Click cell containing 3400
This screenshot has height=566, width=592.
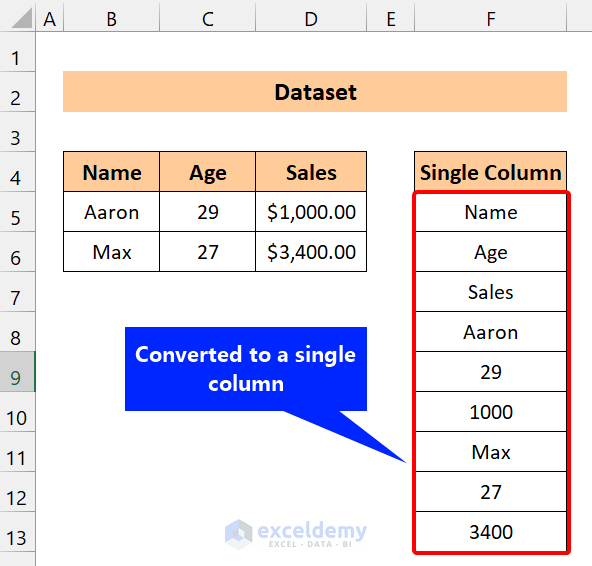point(490,532)
